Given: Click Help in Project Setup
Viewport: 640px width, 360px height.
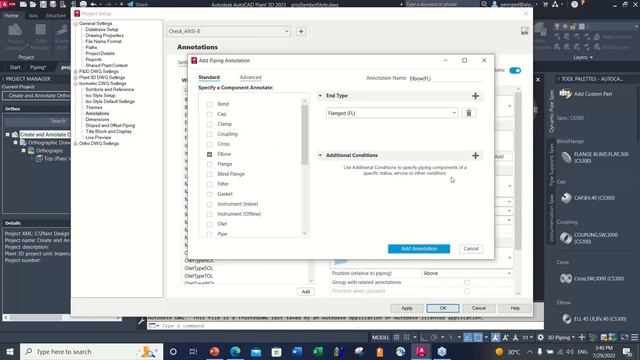Looking at the screenshot, I should click(x=515, y=308).
